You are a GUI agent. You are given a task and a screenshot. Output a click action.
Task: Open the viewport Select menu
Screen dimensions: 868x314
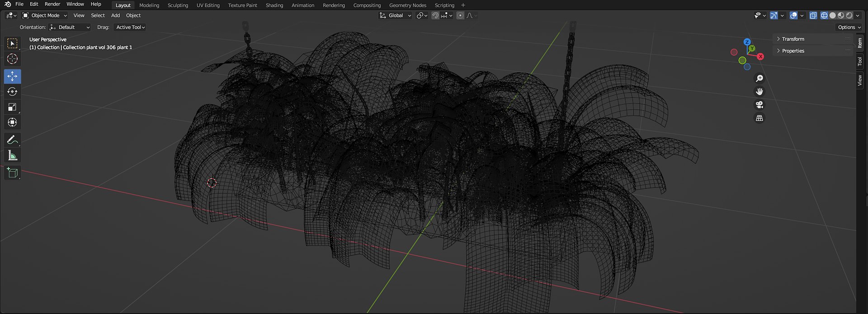tap(98, 15)
